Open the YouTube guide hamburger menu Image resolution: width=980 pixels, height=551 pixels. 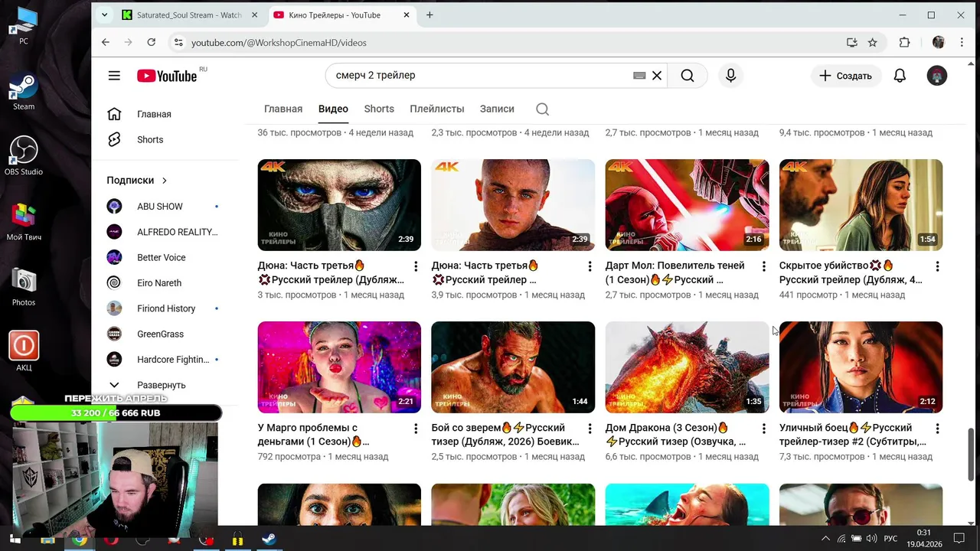point(114,76)
